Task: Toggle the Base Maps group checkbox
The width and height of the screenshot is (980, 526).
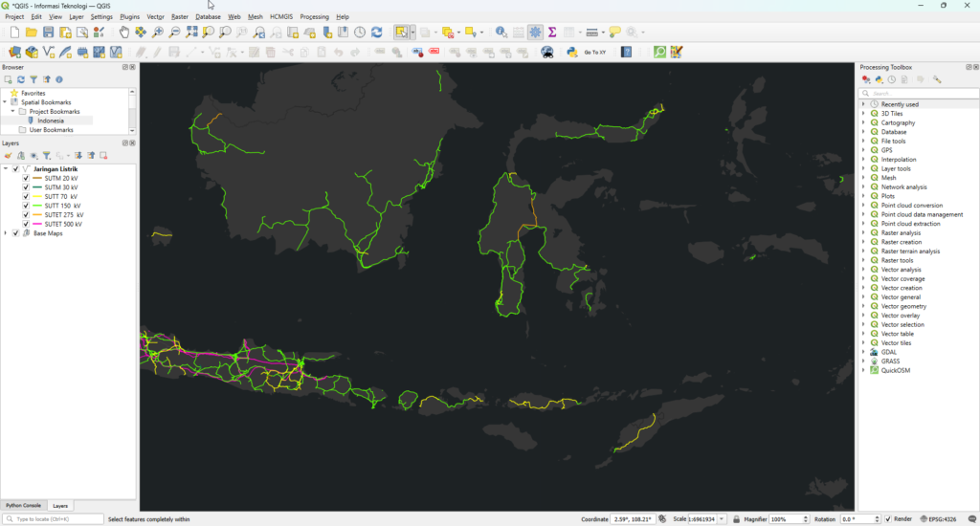Action: tap(15, 233)
